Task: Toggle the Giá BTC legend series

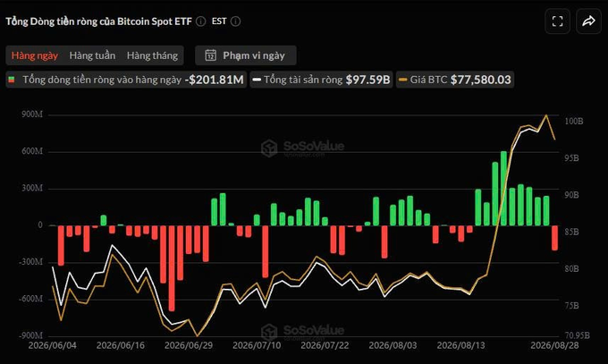Action: [455, 80]
